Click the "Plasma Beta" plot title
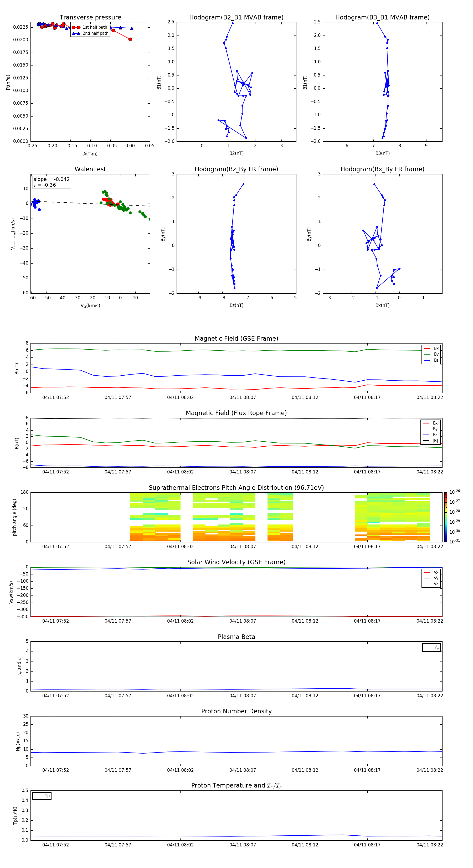This screenshot has height=868, width=473. [x=236, y=637]
